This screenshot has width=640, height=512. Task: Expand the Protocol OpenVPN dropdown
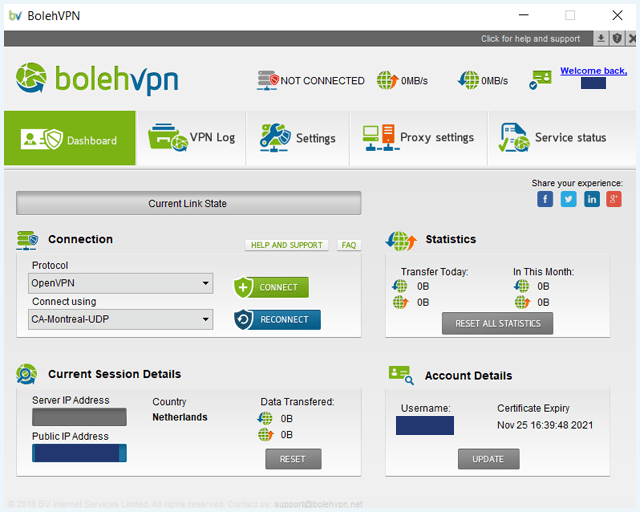tap(120, 283)
